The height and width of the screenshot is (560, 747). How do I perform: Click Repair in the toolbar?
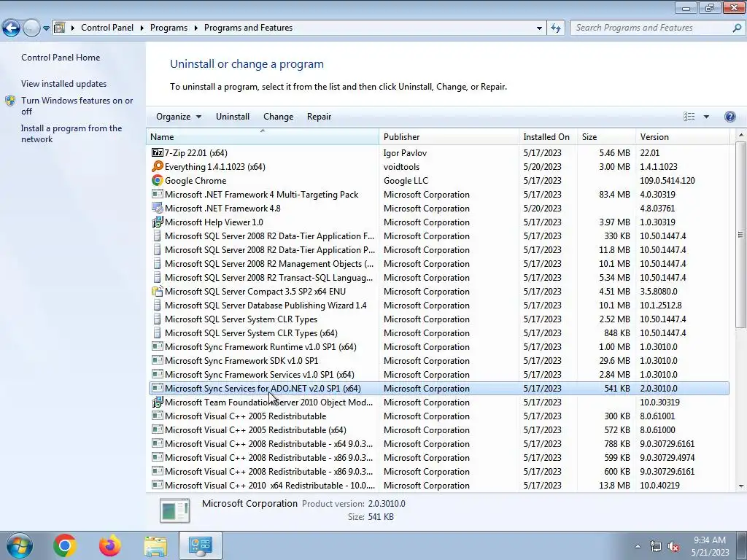[320, 117]
